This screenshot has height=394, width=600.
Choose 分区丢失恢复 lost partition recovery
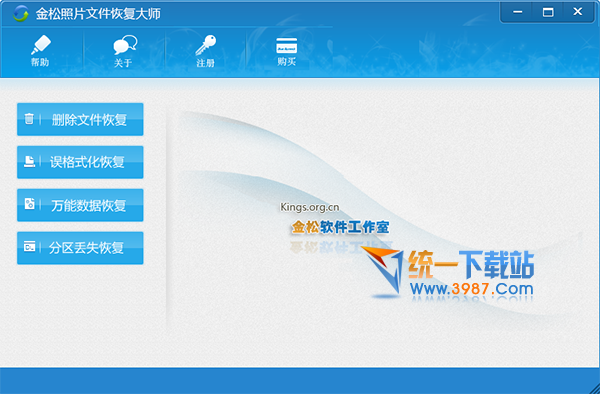coord(80,248)
